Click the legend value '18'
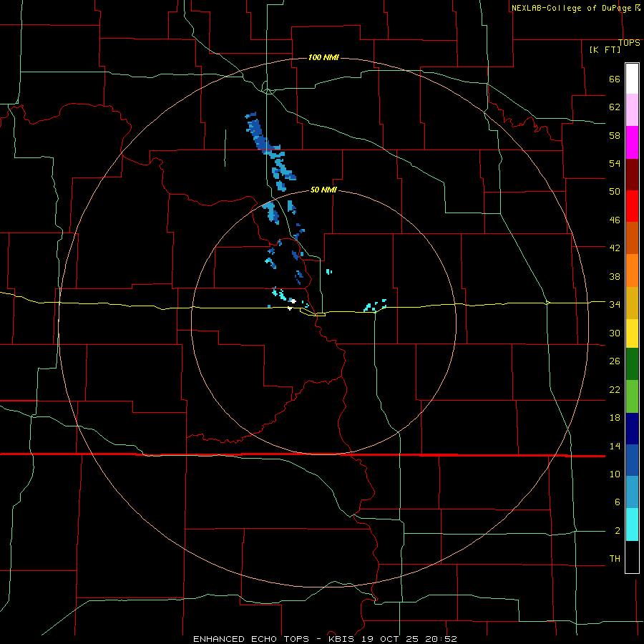 (615, 418)
